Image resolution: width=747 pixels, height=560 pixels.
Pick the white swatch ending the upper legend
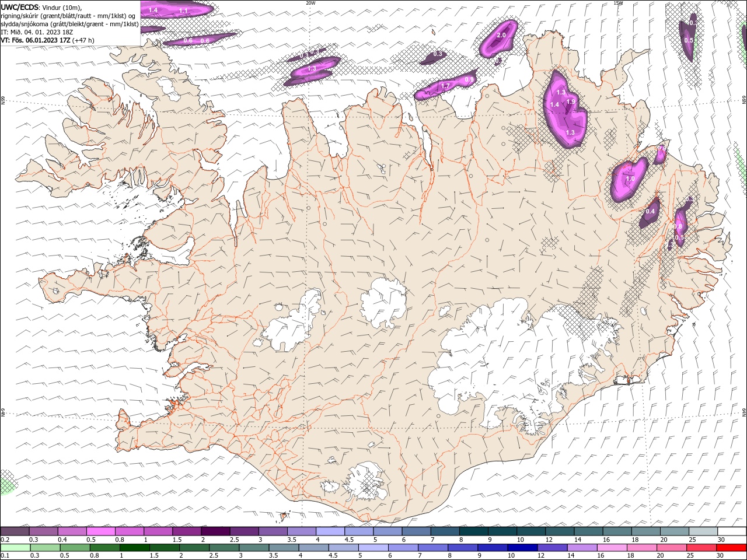tap(731, 531)
